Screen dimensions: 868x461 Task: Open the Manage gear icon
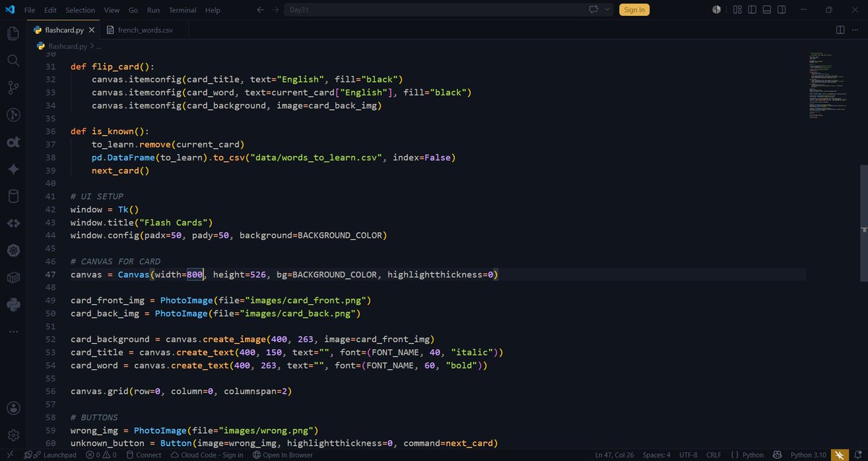[x=13, y=435]
